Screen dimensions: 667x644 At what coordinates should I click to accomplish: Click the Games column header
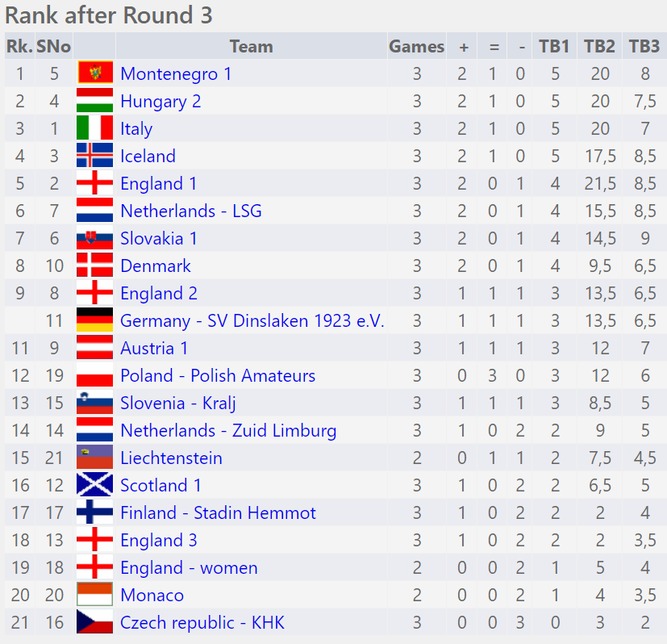click(x=416, y=47)
